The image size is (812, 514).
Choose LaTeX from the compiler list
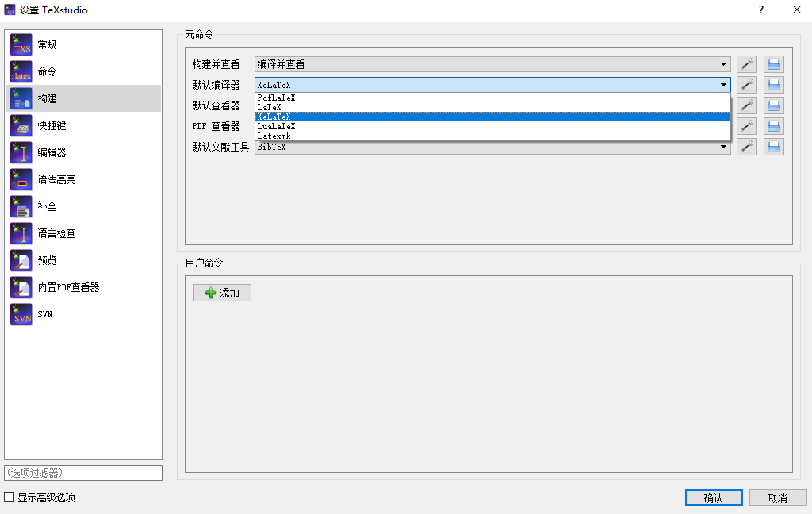pyautogui.click(x=492, y=107)
